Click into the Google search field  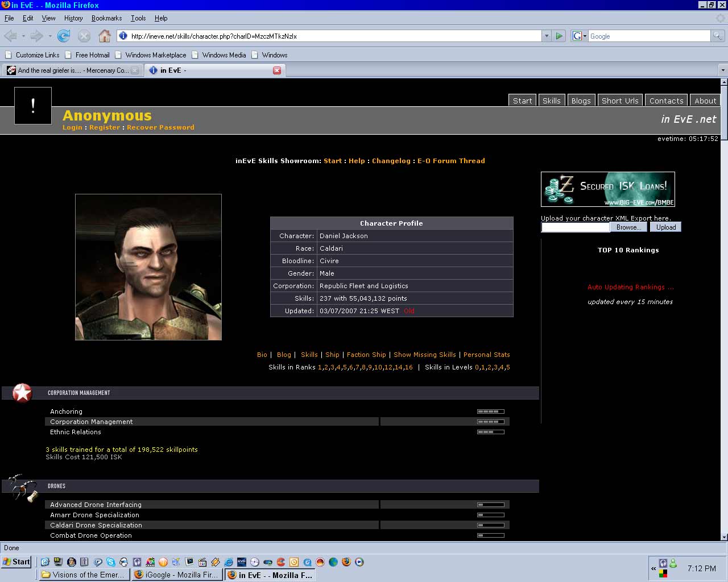click(650, 36)
